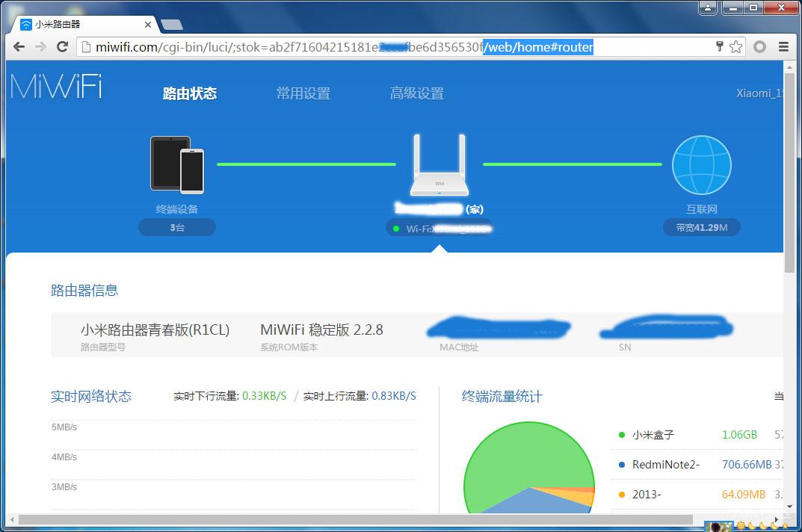Click the terminal devices tablet and phone icon
Image resolution: width=802 pixels, height=532 pixels.
[x=177, y=164]
